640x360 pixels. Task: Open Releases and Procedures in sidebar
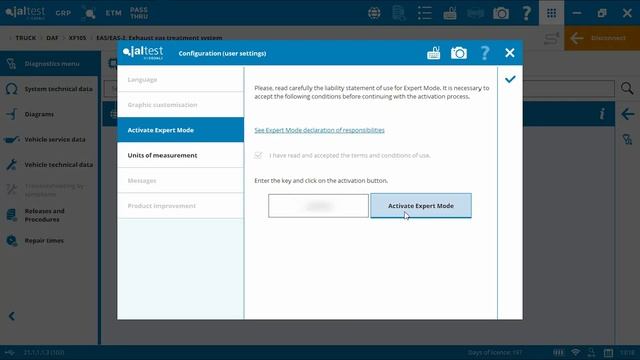pos(50,215)
